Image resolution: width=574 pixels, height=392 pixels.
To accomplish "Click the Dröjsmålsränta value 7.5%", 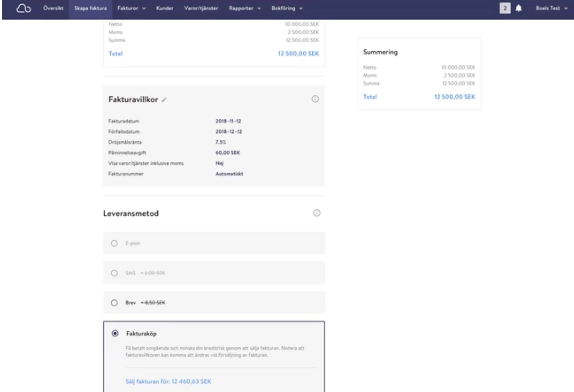I will (x=221, y=142).
